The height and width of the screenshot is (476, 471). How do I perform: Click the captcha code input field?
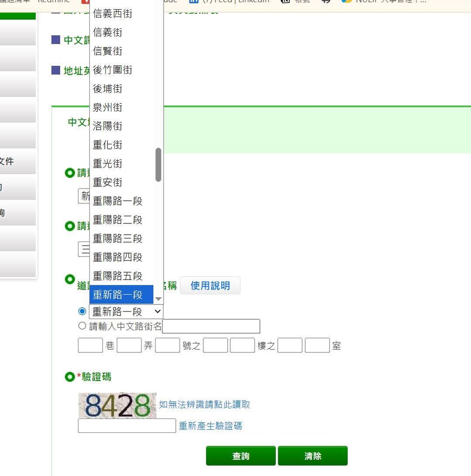pyautogui.click(x=127, y=425)
